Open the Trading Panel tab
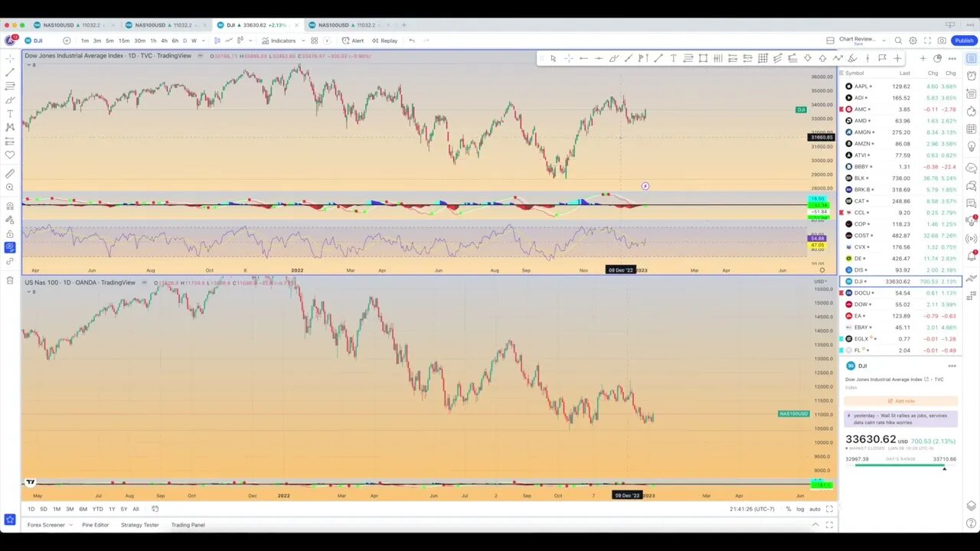This screenshot has height=551, width=980. pyautogui.click(x=188, y=525)
